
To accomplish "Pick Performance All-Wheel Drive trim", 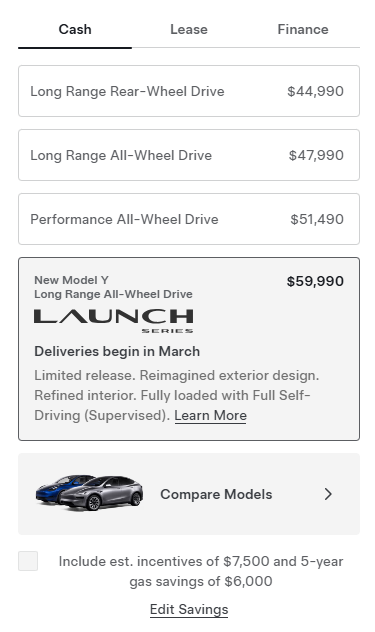I will [189, 219].
